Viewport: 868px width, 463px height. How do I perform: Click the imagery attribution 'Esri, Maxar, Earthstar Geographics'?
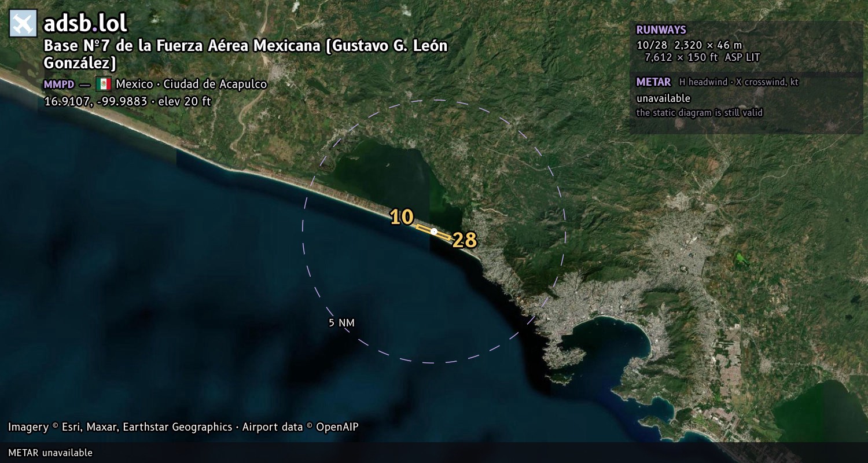(x=147, y=427)
